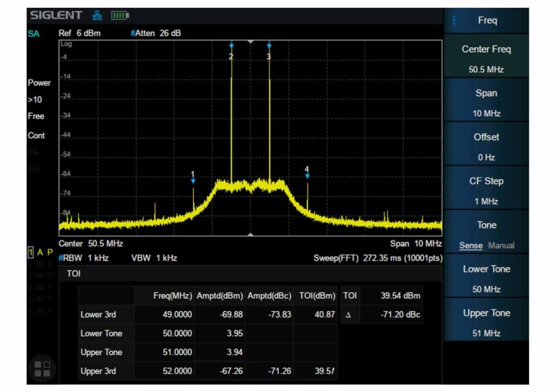Click the Power average label
The image size is (555, 392).
39,83
